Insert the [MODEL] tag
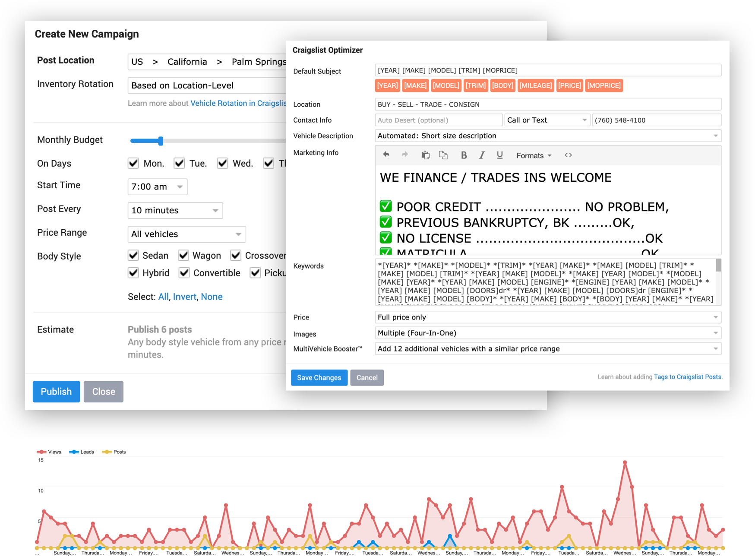Viewport: 755px width, 560px height. click(446, 85)
